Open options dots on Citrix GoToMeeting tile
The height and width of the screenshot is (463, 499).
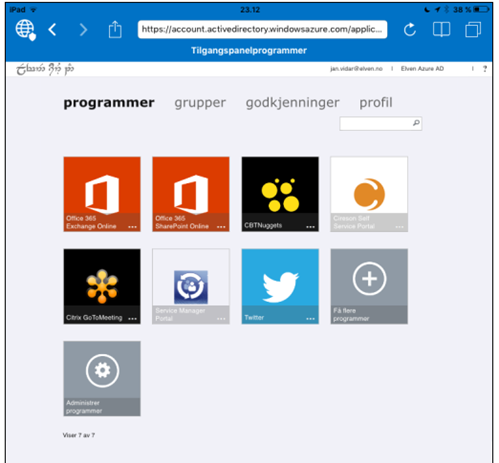coord(132,319)
